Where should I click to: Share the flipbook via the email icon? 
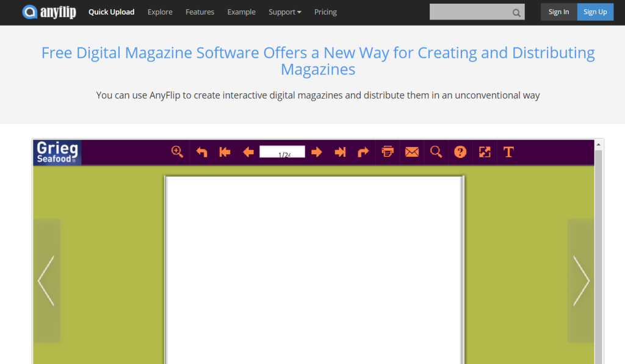[411, 152]
